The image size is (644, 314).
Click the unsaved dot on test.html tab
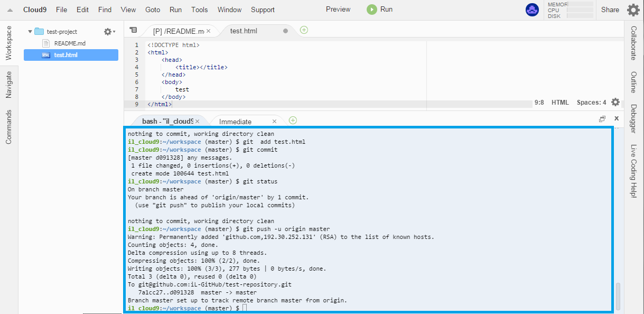pyautogui.click(x=286, y=31)
